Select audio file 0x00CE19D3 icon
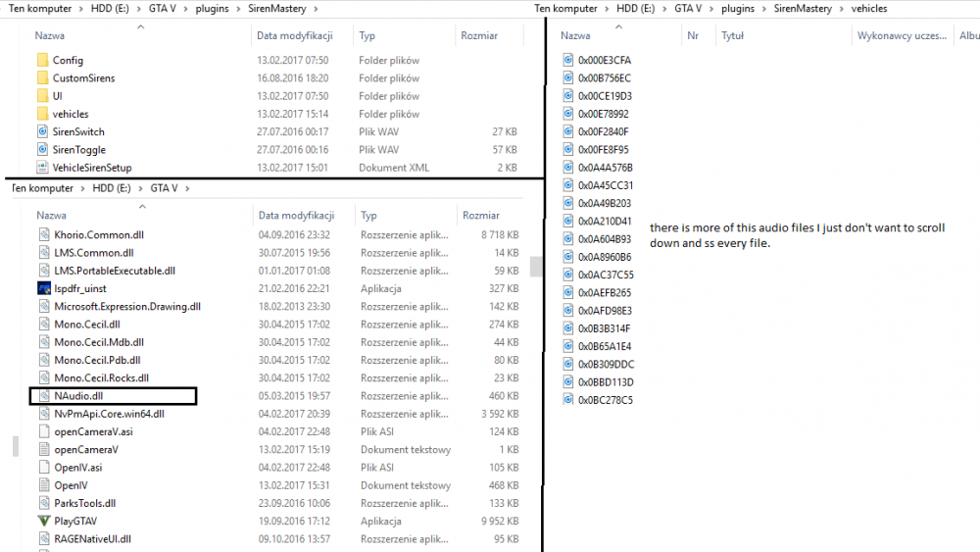Viewport: 980px width, 552px height. coord(567,96)
